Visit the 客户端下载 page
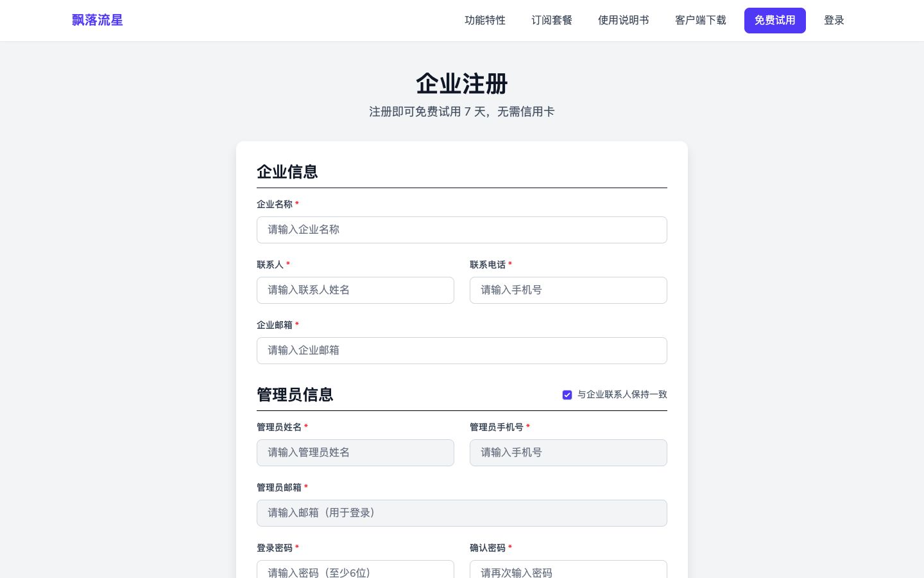Screen dimensions: 924x578 tap(701, 21)
